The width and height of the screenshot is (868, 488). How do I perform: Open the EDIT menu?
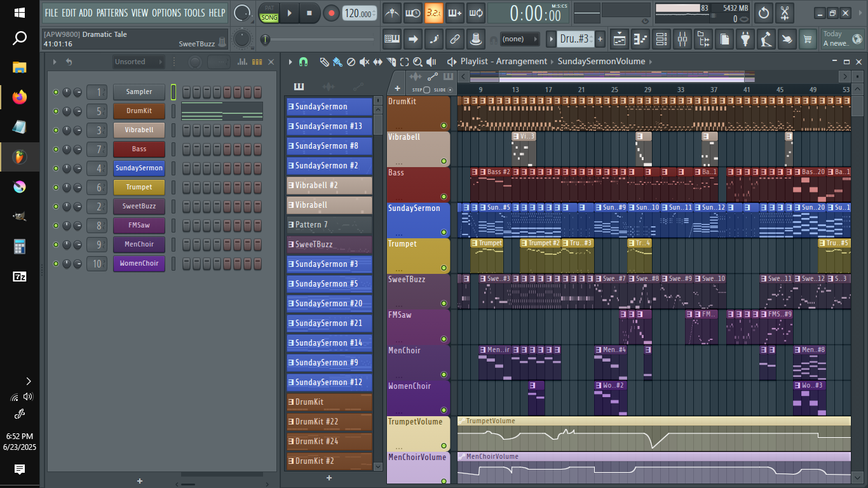coord(69,13)
